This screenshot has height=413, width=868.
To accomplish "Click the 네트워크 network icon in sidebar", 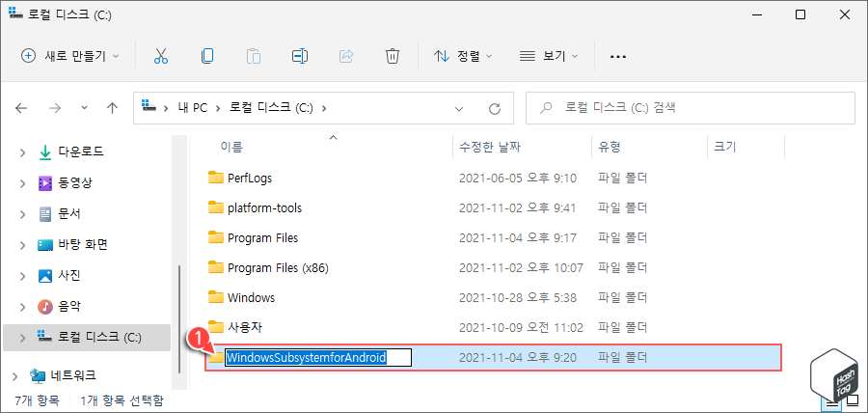I will [x=38, y=376].
